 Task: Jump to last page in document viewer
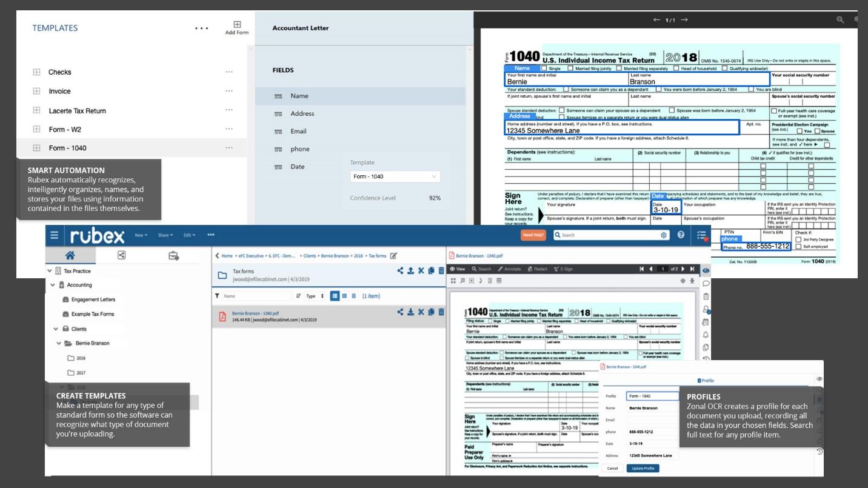[x=692, y=269]
